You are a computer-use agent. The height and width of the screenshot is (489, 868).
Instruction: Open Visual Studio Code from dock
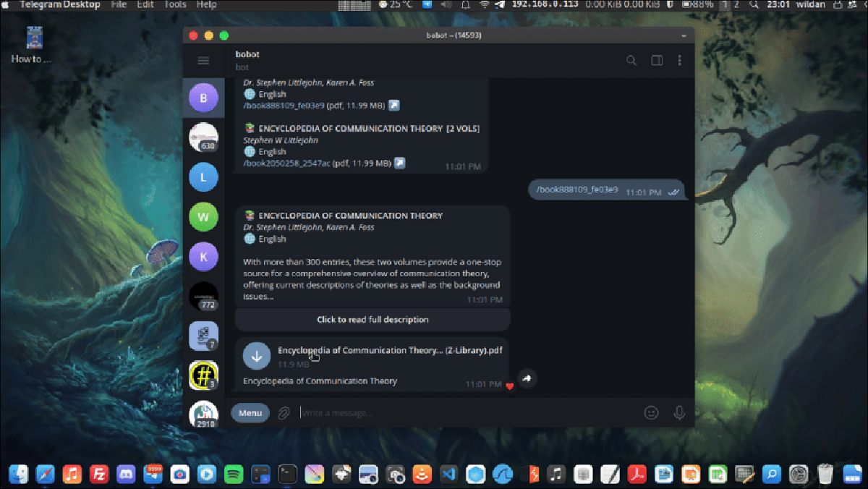(x=448, y=474)
